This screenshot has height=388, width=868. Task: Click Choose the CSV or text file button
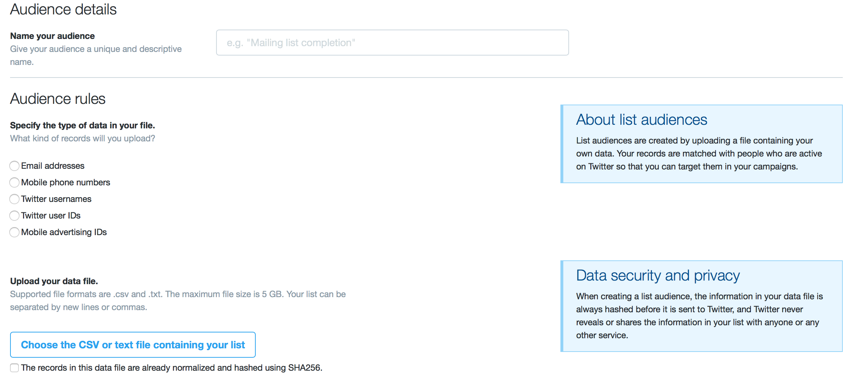click(x=133, y=345)
